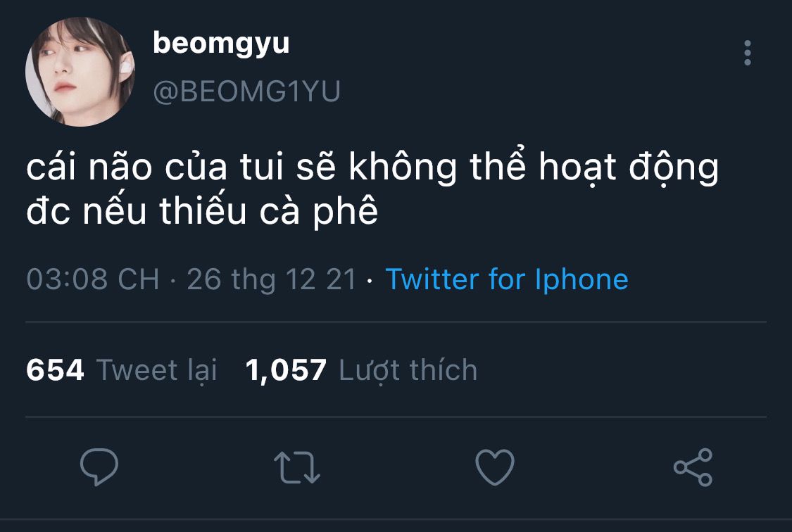Click the Lượt thích label

click(x=408, y=370)
